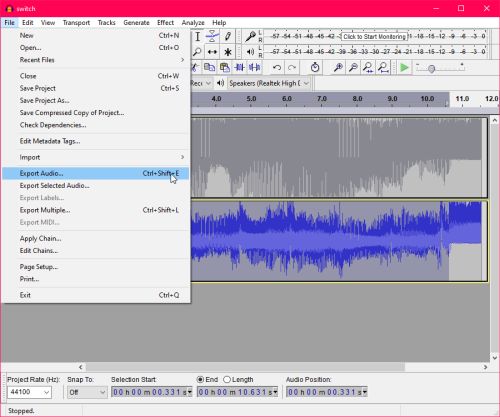Click the Fit Selection zoom icon
Screen dimensions: 500x417
pos(368,68)
